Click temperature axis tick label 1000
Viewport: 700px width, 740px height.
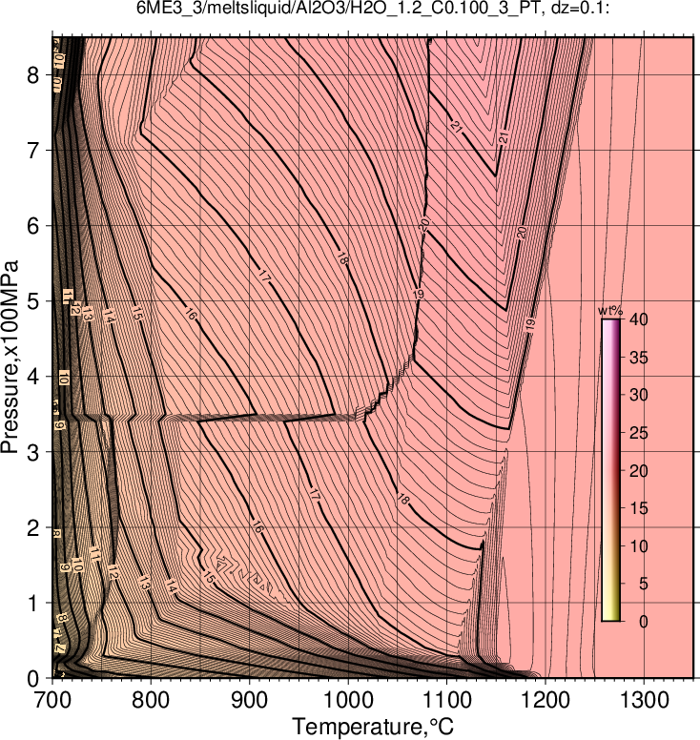[x=348, y=700]
